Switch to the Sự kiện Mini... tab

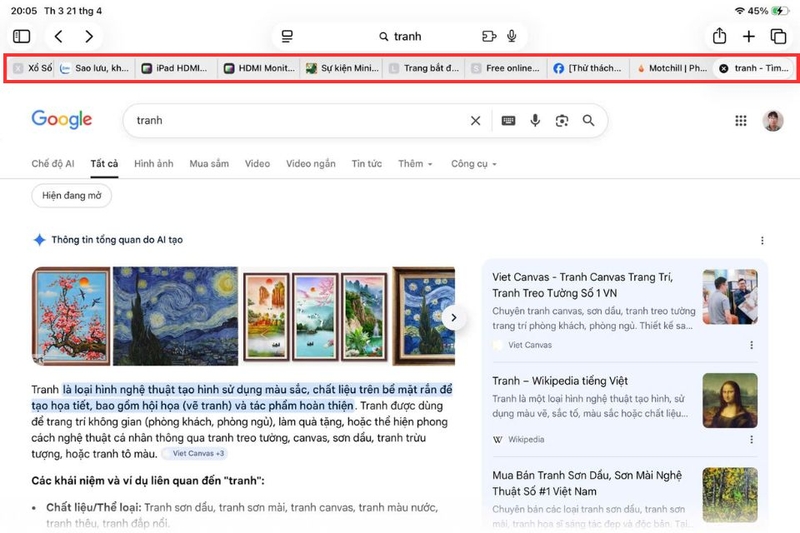coord(342,68)
